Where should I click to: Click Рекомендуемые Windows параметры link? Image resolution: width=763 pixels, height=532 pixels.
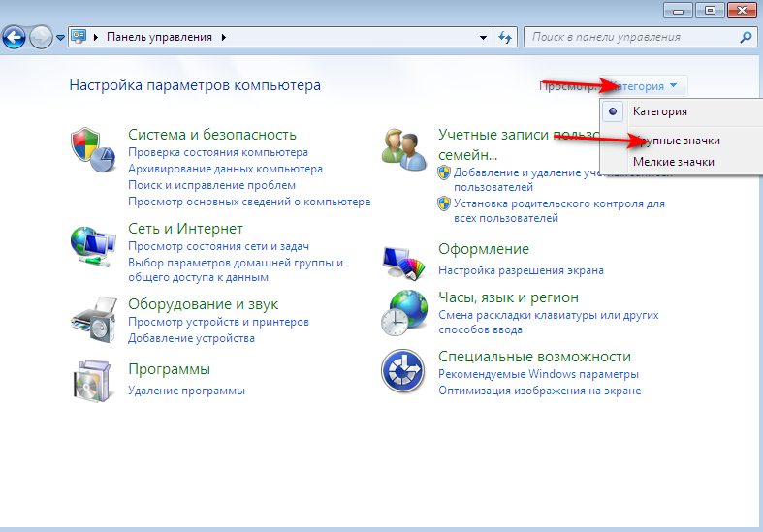coord(538,374)
